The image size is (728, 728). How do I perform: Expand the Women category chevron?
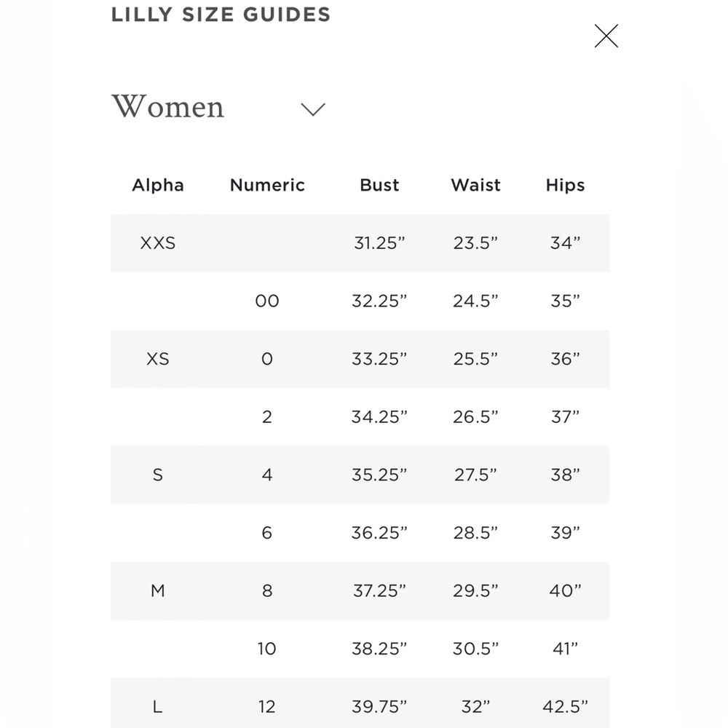[313, 110]
